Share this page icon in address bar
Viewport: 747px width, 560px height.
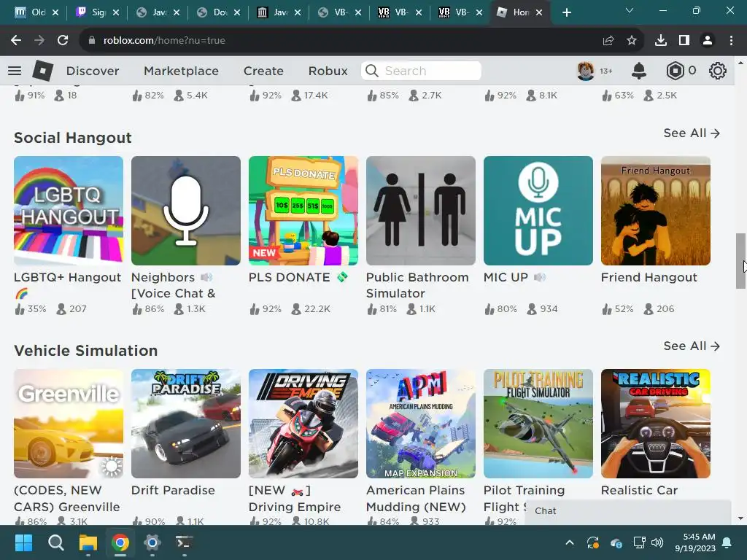pos(608,41)
